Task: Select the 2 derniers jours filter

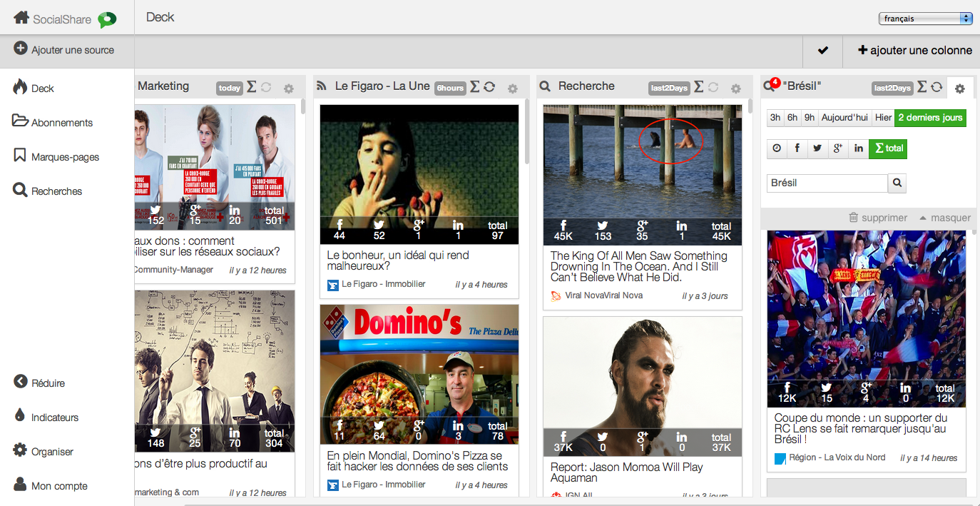Action: [x=931, y=118]
